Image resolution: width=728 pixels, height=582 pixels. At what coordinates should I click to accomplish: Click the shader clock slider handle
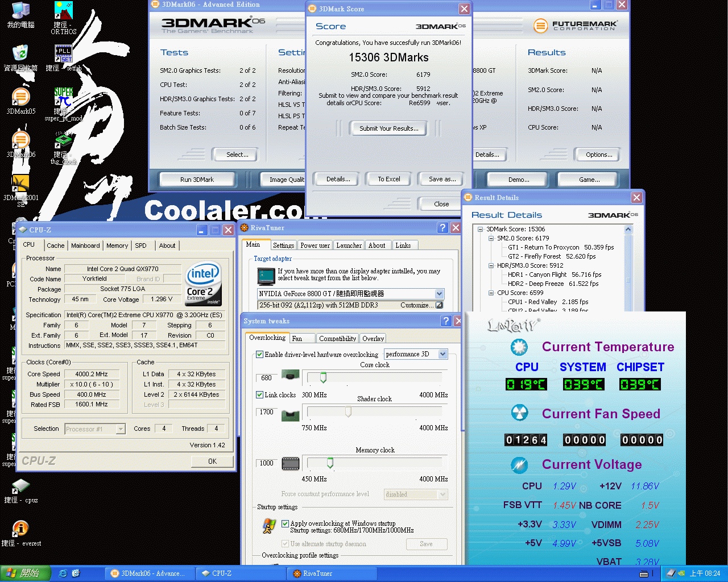pos(348,412)
